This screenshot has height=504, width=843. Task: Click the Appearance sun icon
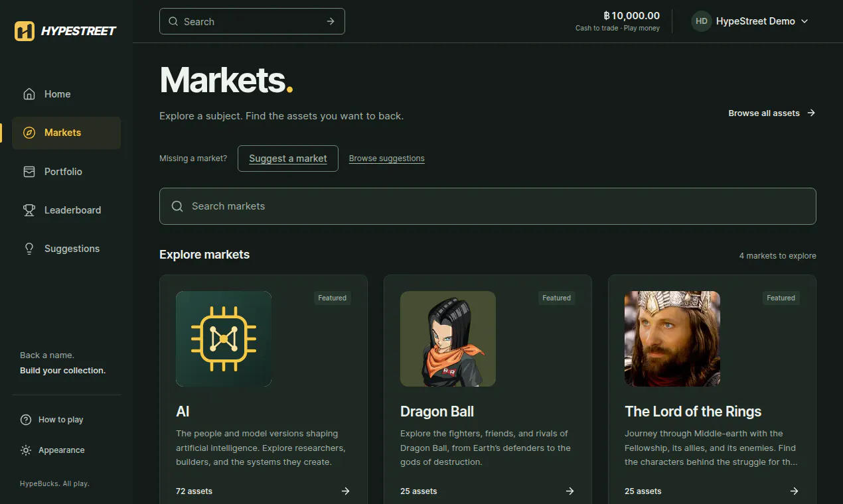click(26, 450)
